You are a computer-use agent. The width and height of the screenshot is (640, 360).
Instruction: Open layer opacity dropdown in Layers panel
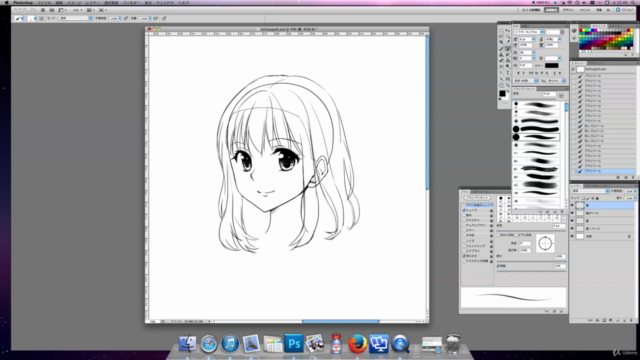[635, 191]
